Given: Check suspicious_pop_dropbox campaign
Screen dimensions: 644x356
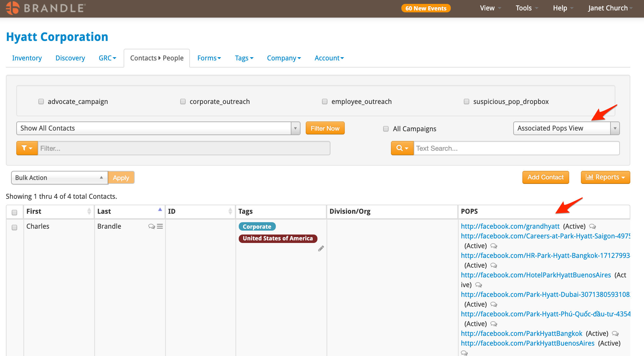Looking at the screenshot, I should click(466, 102).
